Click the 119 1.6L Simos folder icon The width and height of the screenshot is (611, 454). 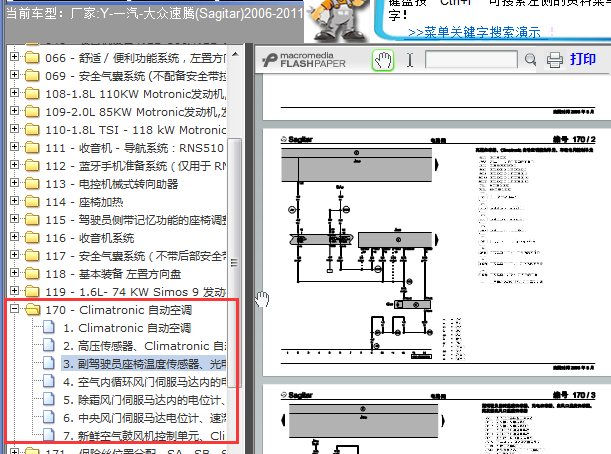(x=32, y=292)
